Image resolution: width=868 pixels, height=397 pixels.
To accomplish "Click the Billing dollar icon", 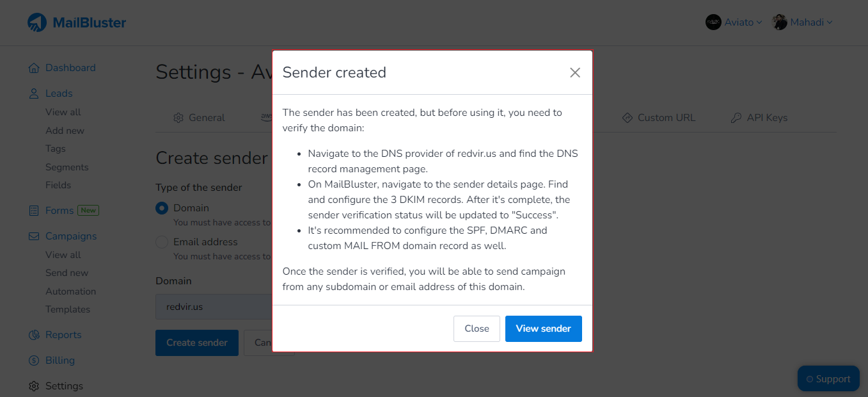I will coord(33,360).
